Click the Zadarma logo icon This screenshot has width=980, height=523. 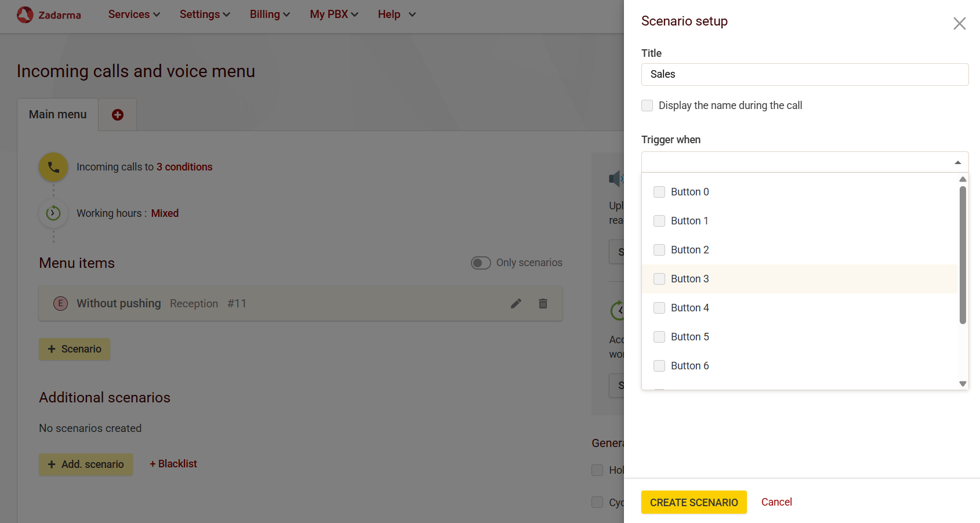(x=25, y=14)
